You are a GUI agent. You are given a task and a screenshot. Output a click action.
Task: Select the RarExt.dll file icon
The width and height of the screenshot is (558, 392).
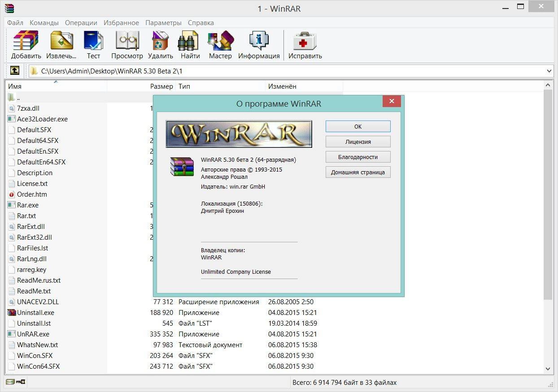pyautogui.click(x=12, y=227)
